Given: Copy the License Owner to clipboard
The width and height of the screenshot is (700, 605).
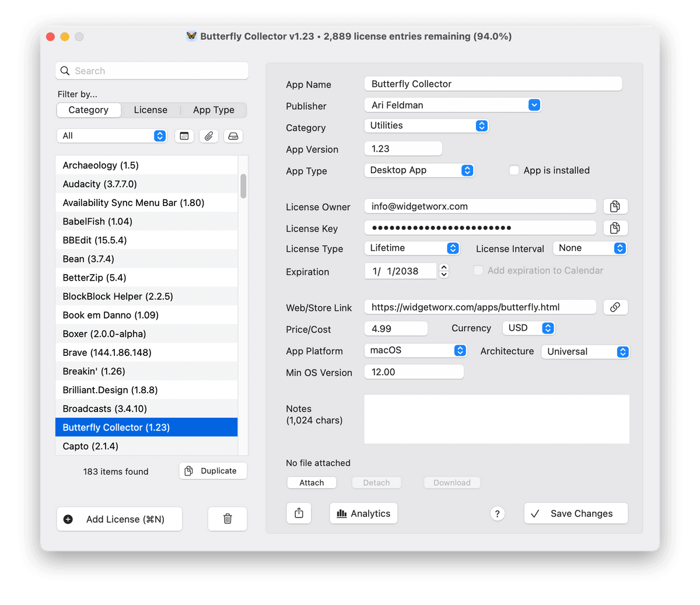Looking at the screenshot, I should 615,207.
